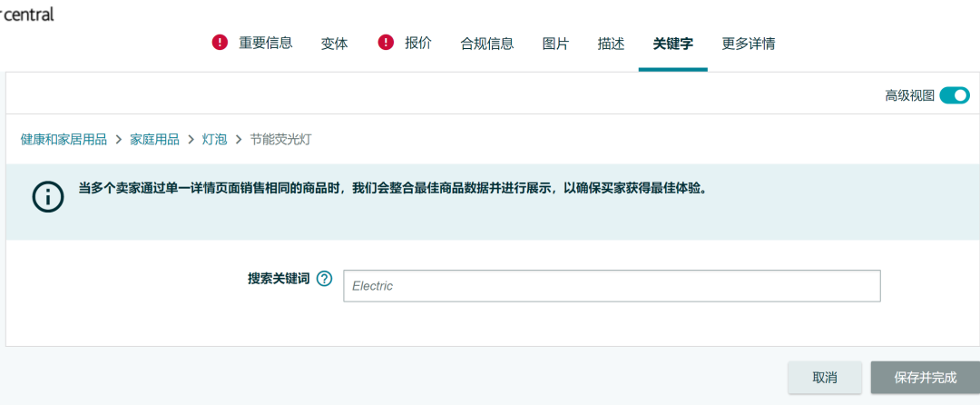Click the 保存并完成 button

click(x=925, y=377)
